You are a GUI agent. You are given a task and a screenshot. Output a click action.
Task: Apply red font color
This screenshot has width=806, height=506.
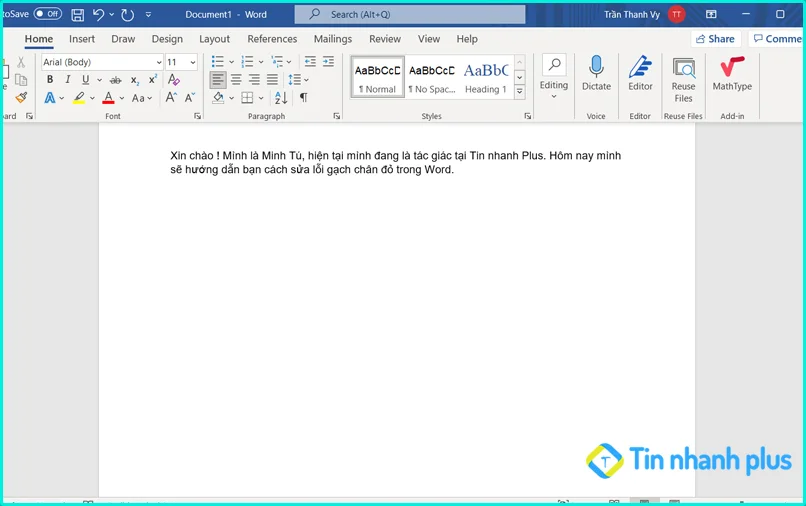point(108,98)
